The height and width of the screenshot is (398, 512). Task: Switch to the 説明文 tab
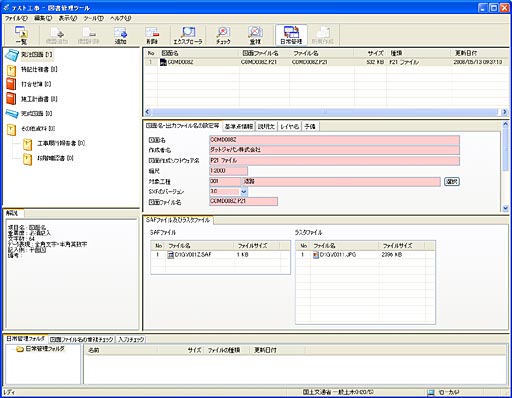click(x=266, y=126)
